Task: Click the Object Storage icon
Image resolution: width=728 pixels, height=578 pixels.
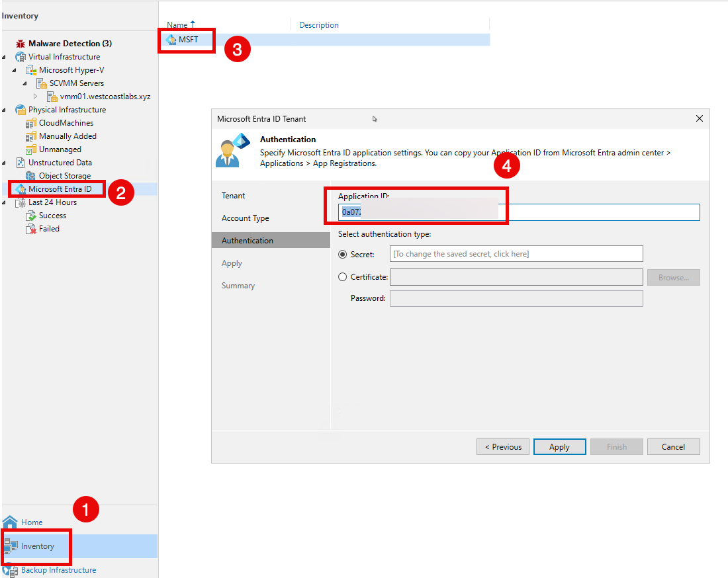Action: [x=30, y=176]
